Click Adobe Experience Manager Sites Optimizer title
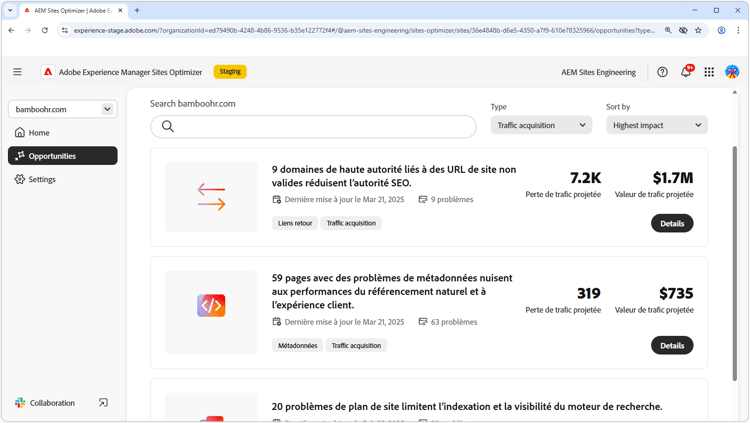This screenshot has height=423, width=750. (130, 72)
